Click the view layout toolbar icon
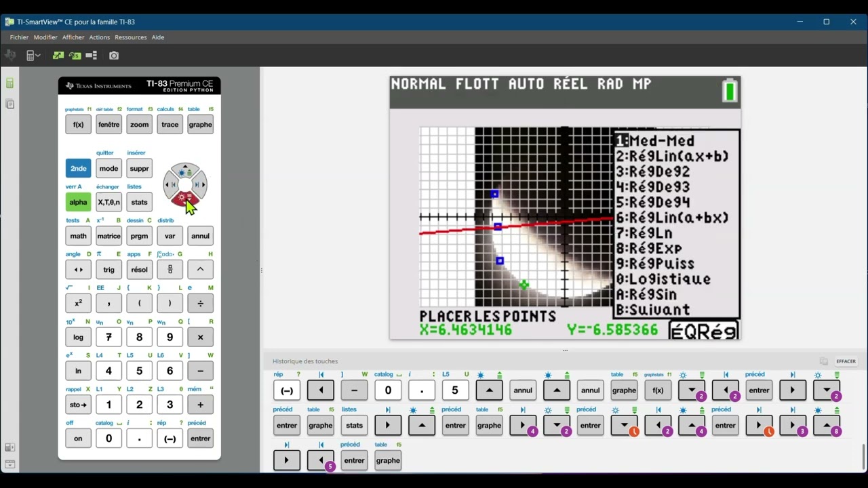This screenshot has width=868, height=488. [x=92, y=56]
